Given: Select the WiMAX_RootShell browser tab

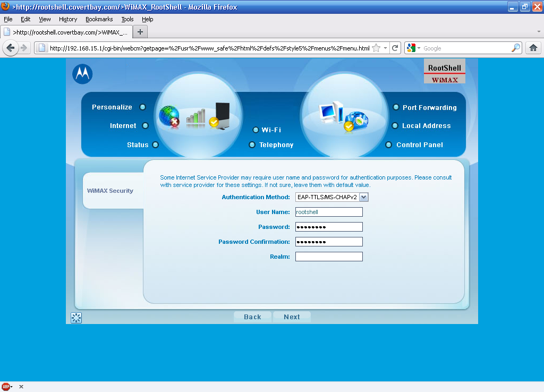Looking at the screenshot, I should click(x=66, y=32).
